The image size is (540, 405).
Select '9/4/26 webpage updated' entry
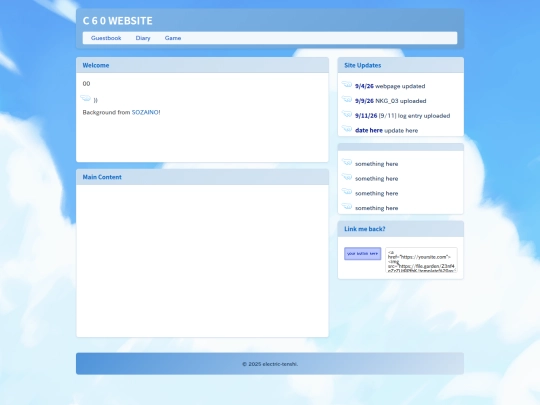(390, 86)
